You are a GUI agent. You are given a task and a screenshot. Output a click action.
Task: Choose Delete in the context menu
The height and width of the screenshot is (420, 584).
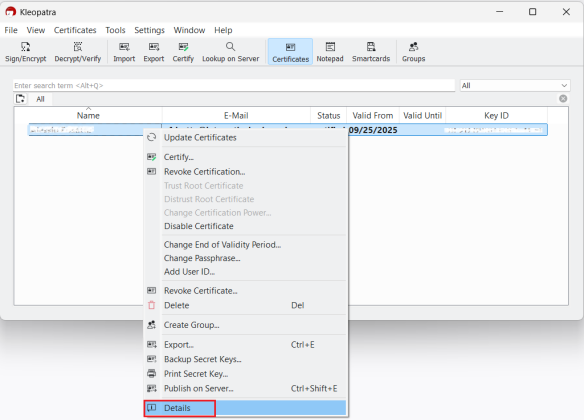pyautogui.click(x=246, y=305)
